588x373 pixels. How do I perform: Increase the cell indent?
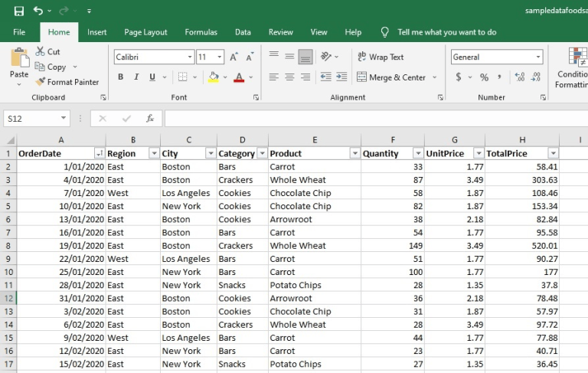point(341,77)
